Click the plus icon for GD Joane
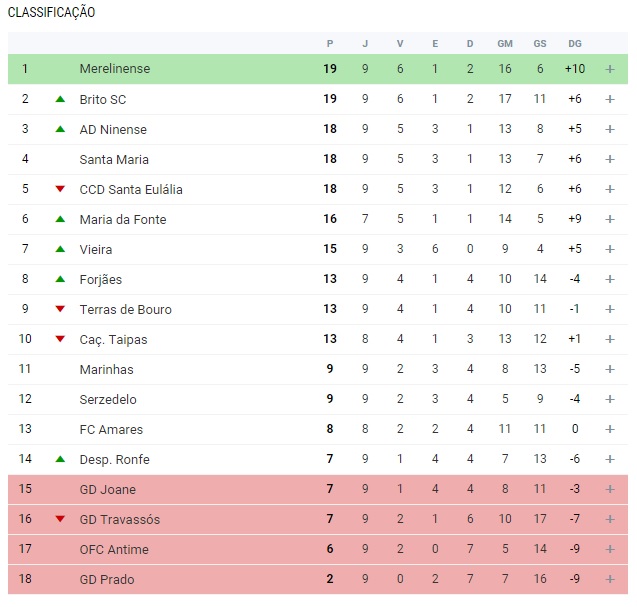This screenshot has height=607, width=637. (x=609, y=489)
